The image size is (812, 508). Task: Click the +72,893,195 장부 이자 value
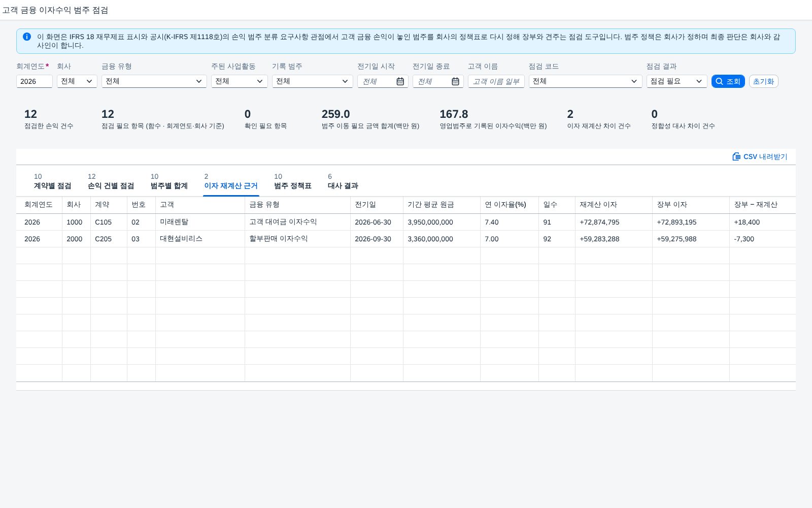click(x=676, y=222)
